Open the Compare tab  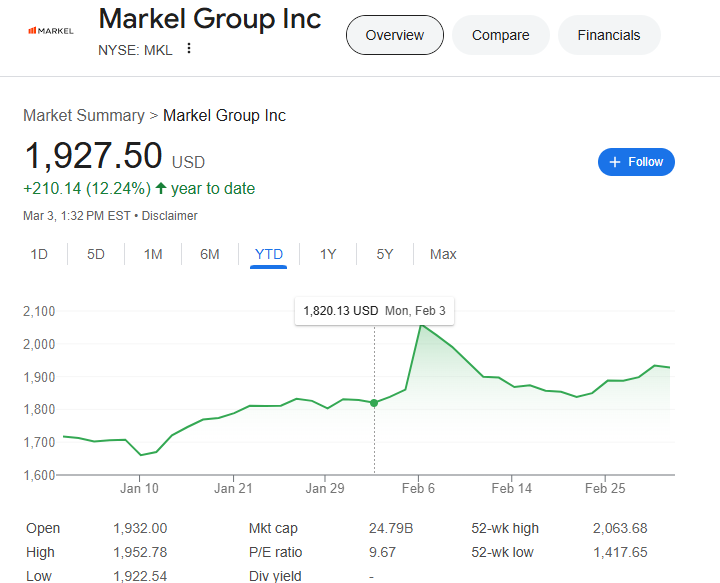click(x=501, y=35)
